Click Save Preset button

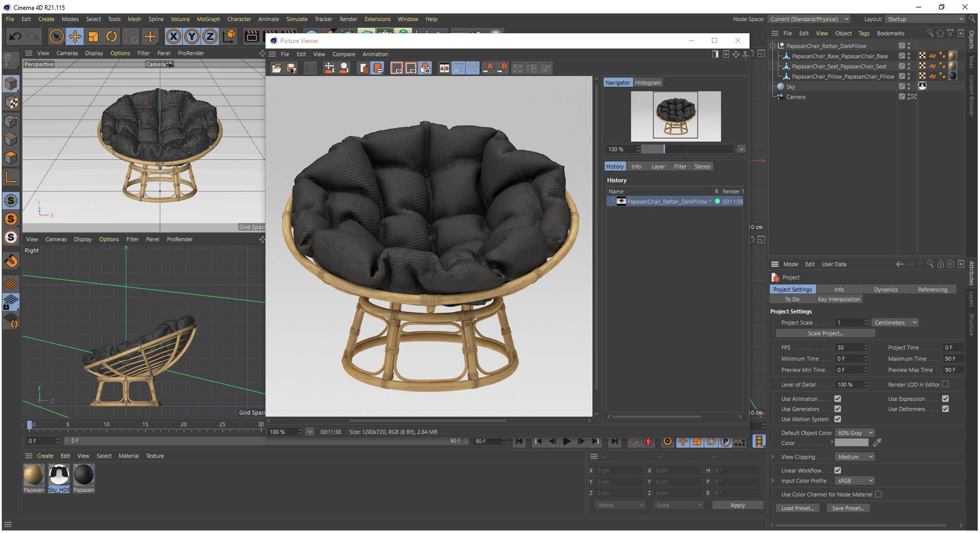pyautogui.click(x=848, y=508)
